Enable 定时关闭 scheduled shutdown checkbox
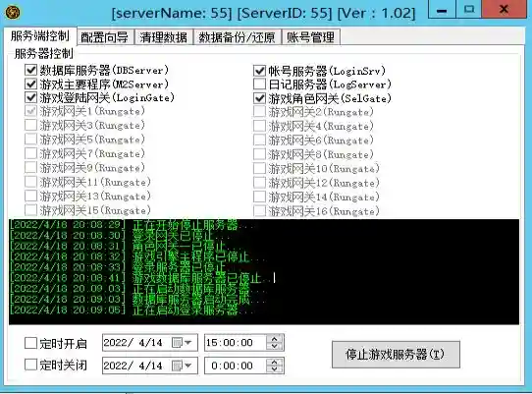 pos(30,365)
